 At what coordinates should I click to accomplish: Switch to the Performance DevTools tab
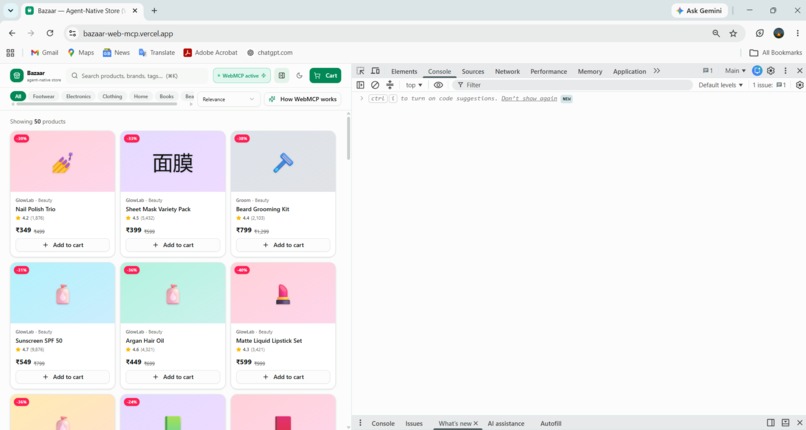click(548, 71)
